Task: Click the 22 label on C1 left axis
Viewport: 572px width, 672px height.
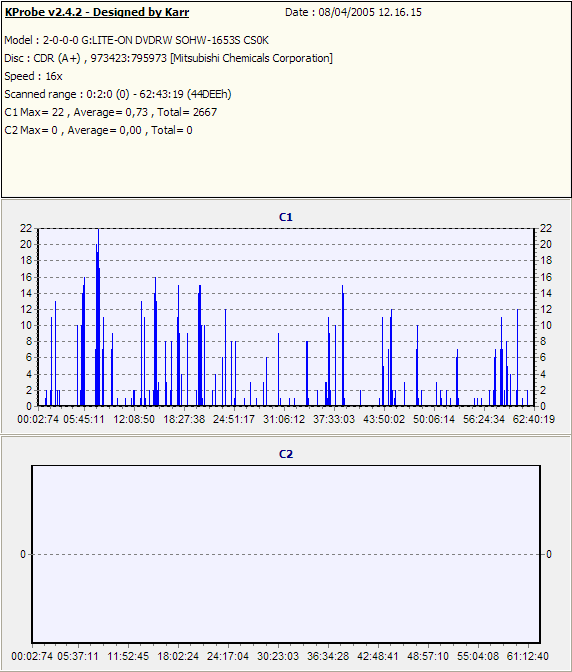Action: coord(26,228)
